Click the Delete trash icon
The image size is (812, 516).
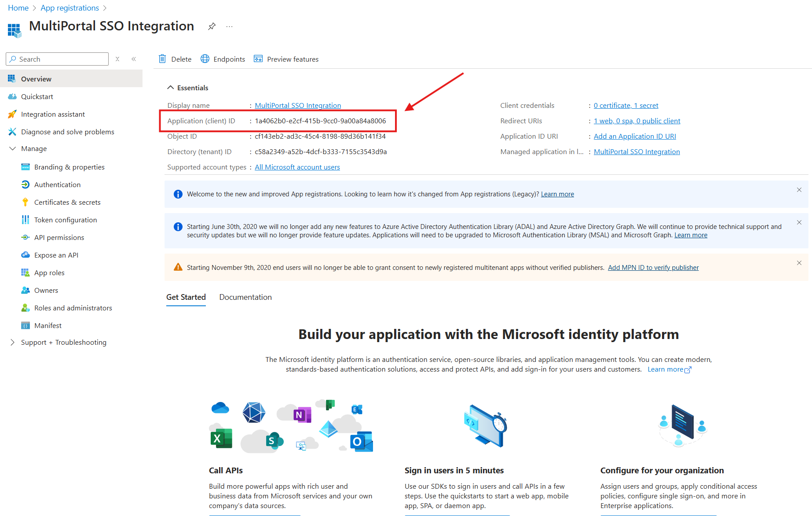pos(162,59)
